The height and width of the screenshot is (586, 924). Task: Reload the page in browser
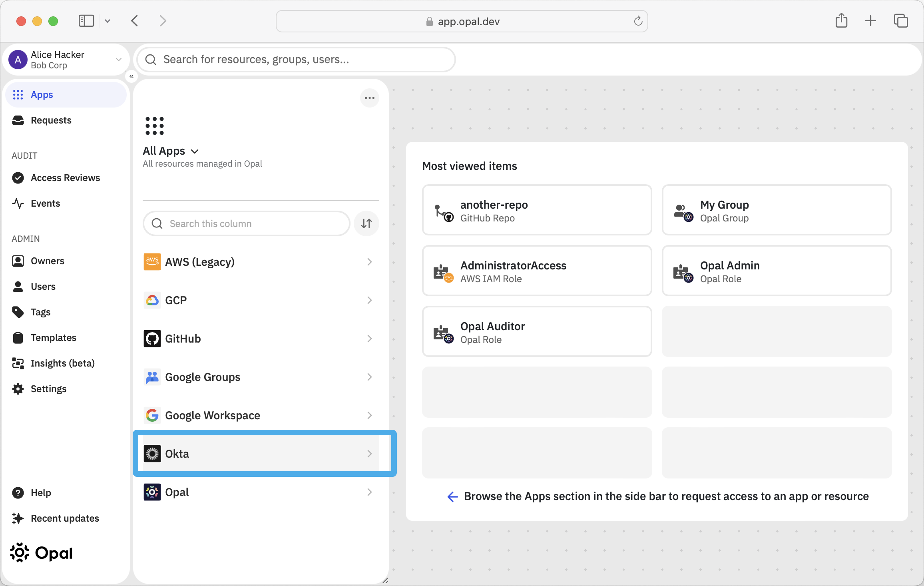[x=638, y=21]
